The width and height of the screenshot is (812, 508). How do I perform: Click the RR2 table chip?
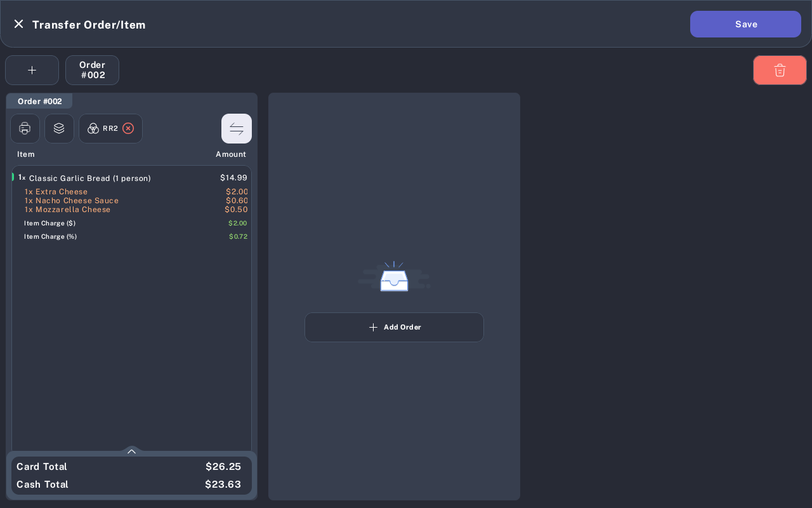[x=110, y=128]
